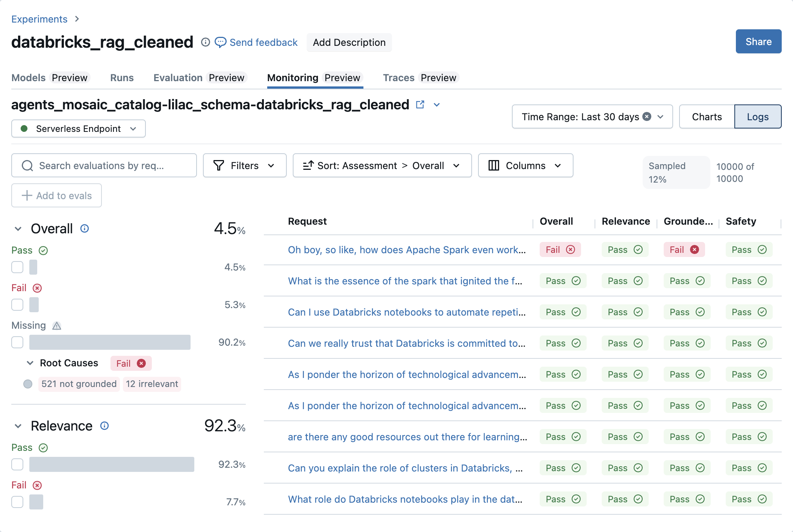The height and width of the screenshot is (532, 793).
Task: Click the sort arrow icon in Sort button
Action: 308,165
